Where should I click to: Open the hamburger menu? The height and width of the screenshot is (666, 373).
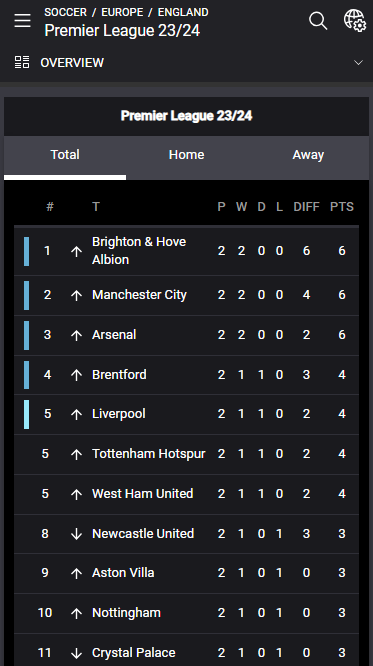[23, 20]
